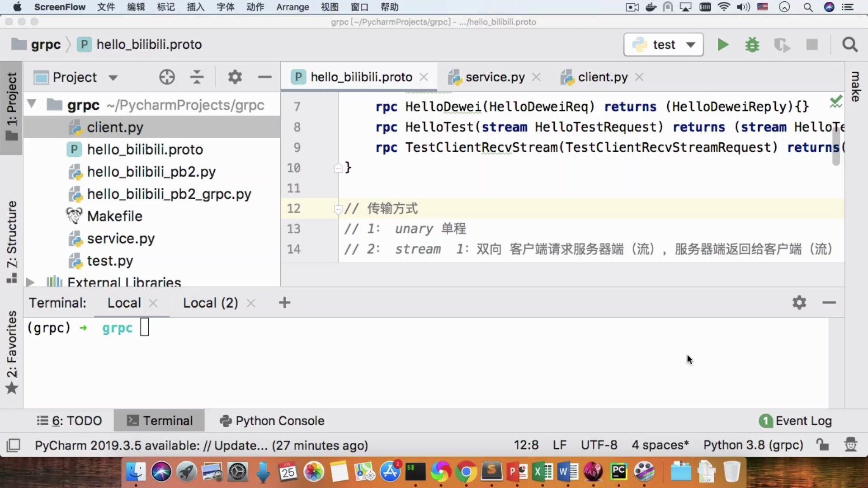
Task: Toggle the Favorites tool window
Action: [x=11, y=357]
